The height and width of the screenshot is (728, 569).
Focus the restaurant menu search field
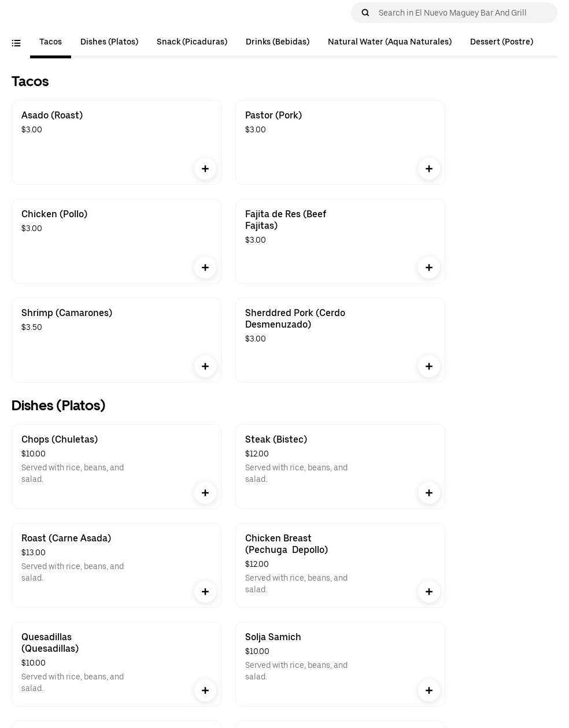[x=463, y=13]
